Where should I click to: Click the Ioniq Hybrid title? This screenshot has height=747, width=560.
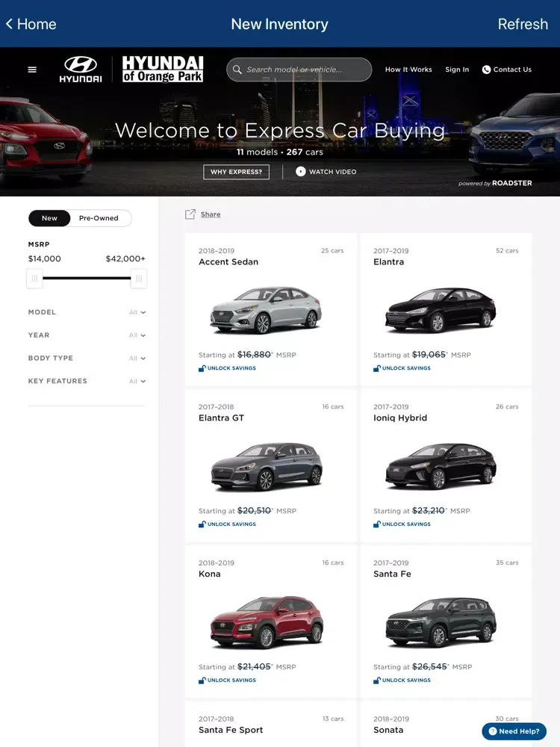tap(400, 418)
